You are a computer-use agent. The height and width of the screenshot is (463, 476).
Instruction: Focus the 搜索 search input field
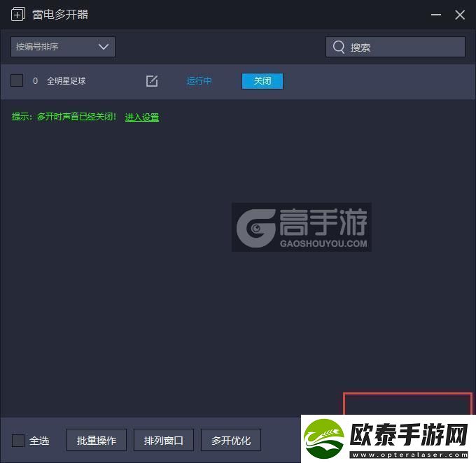pyautogui.click(x=395, y=47)
